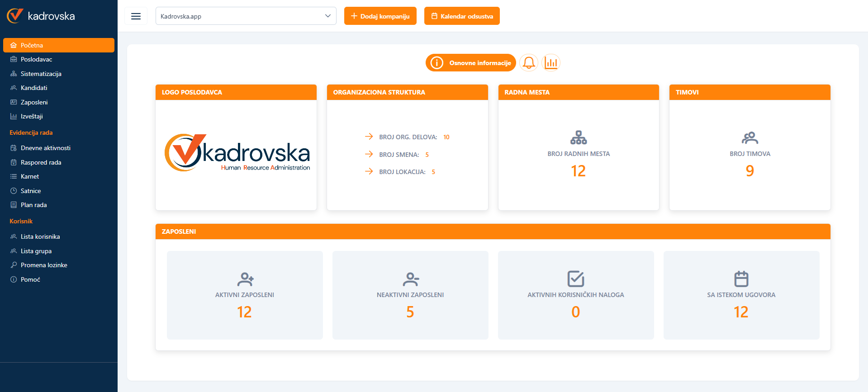The height and width of the screenshot is (392, 868).
Task: Click the Broj timova people icon
Action: (749, 137)
